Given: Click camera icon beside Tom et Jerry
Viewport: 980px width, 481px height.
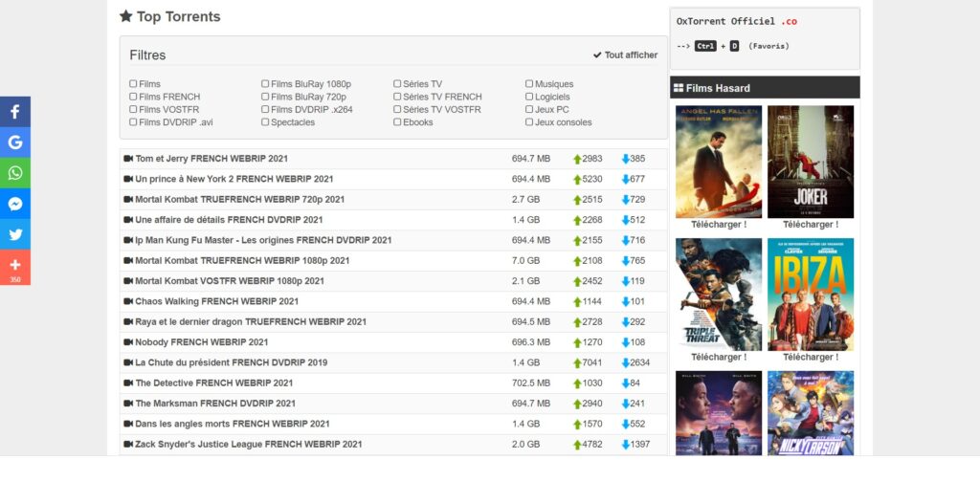Looking at the screenshot, I should [x=128, y=159].
